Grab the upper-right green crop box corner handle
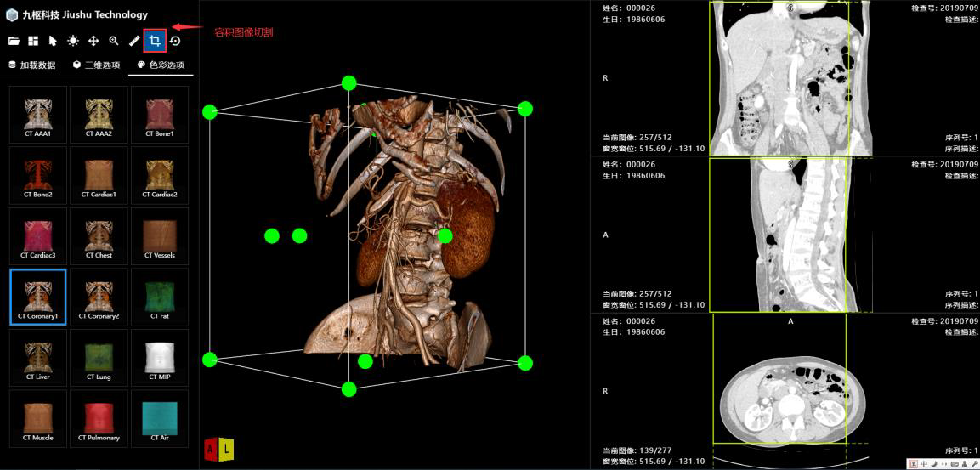Viewport: 980px width, 470px height. (x=525, y=109)
